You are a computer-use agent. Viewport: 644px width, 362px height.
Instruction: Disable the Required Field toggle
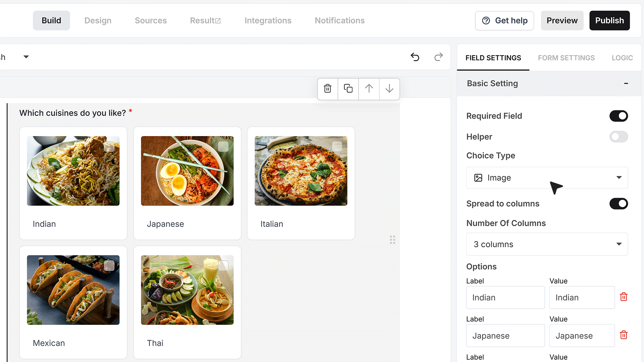619,116
